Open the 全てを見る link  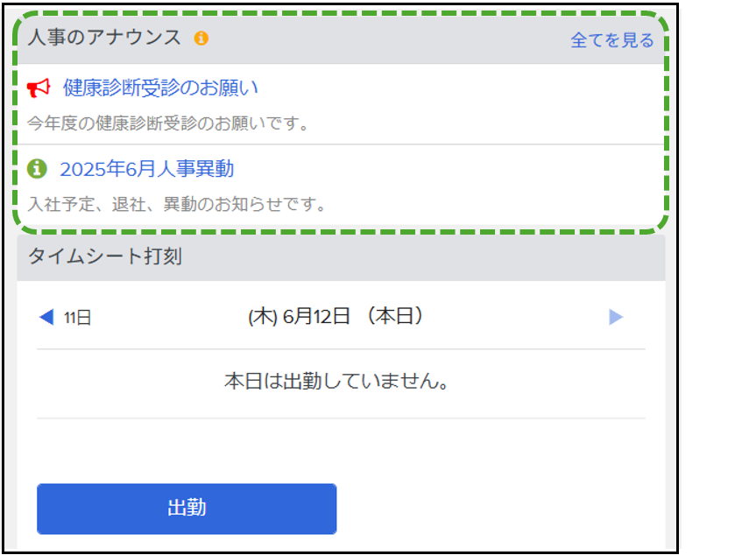tap(612, 40)
